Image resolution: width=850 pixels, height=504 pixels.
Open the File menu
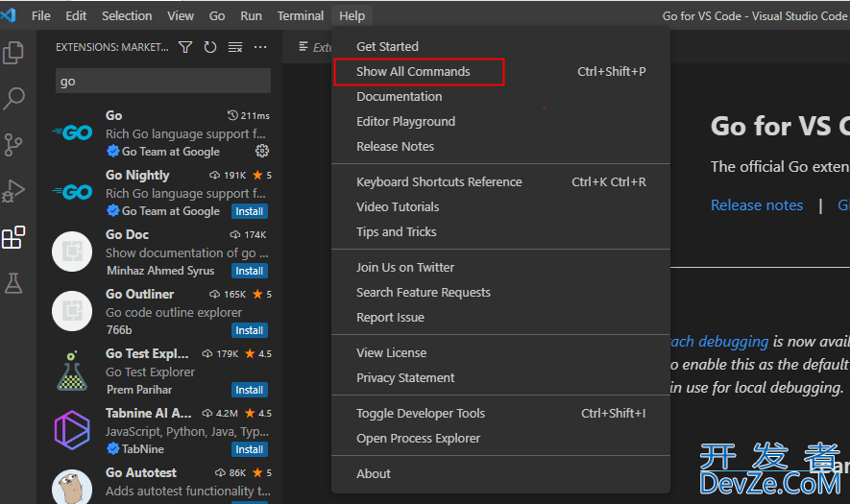tap(40, 15)
